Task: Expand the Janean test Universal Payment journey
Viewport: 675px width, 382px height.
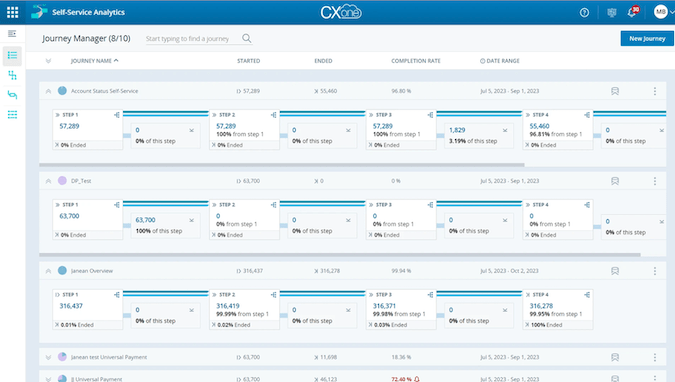Action: (48, 357)
